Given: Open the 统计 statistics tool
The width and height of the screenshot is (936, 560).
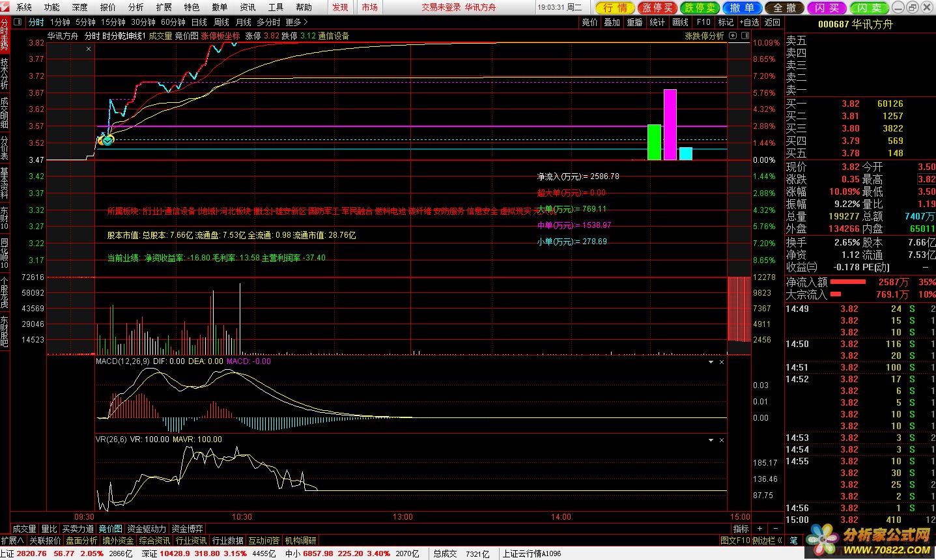Looking at the screenshot, I should point(658,22).
